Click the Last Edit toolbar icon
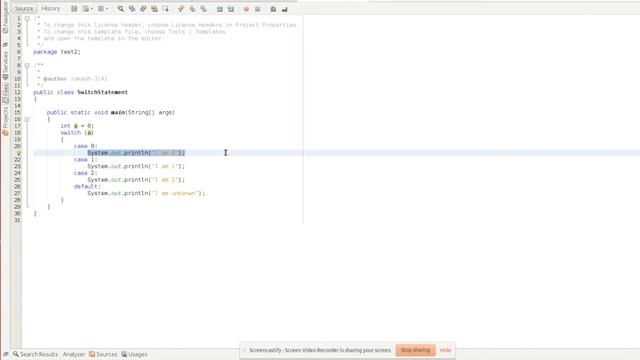The width and height of the screenshot is (640, 360). (x=74, y=9)
